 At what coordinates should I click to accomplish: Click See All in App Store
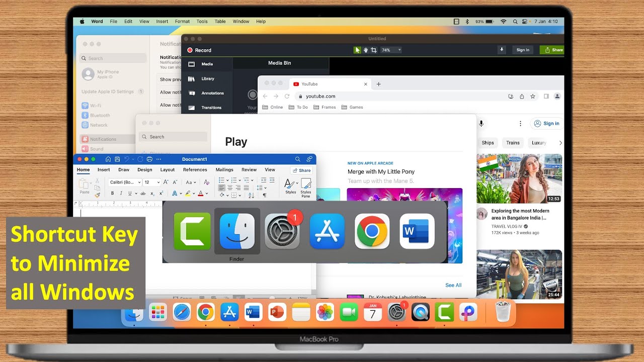[x=453, y=285]
